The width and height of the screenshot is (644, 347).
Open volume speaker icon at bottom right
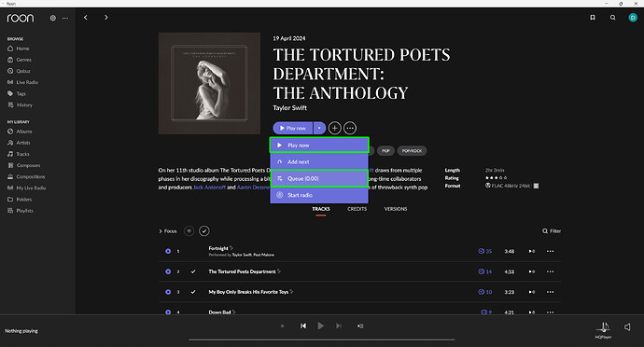[627, 326]
